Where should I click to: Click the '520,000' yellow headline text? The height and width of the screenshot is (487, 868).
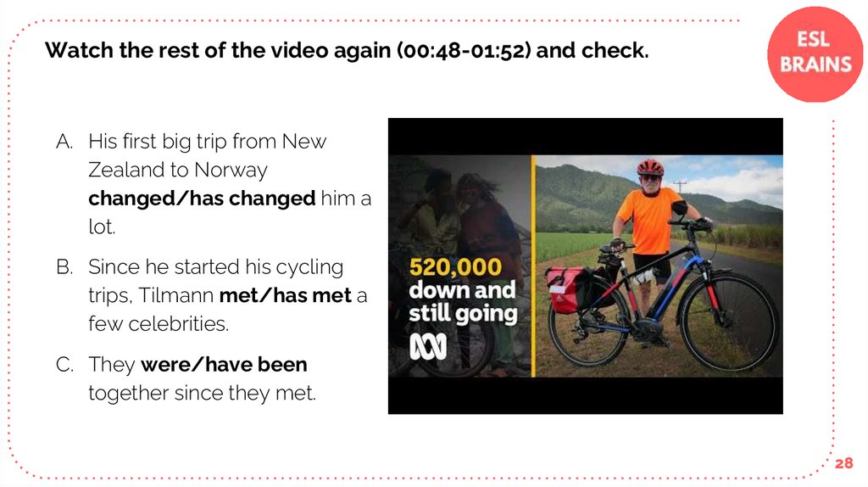(x=454, y=268)
